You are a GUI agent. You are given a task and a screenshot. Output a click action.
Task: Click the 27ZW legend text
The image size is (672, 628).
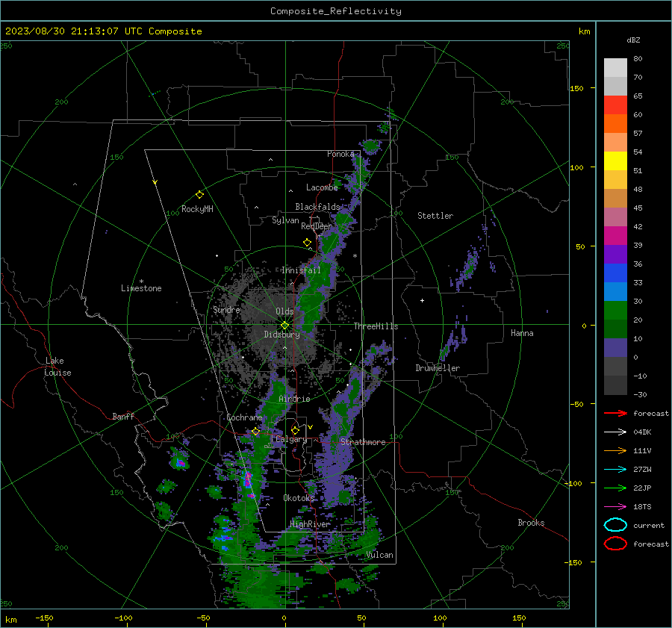(x=642, y=470)
